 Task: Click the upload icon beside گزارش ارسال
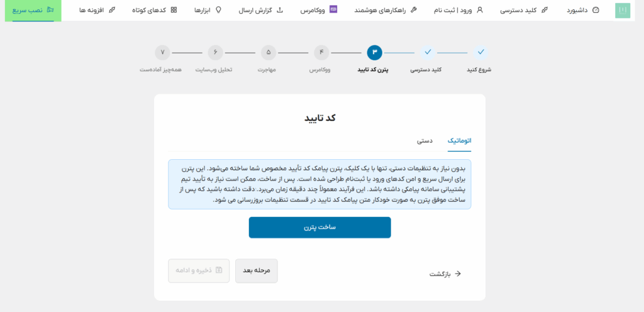coord(280,10)
